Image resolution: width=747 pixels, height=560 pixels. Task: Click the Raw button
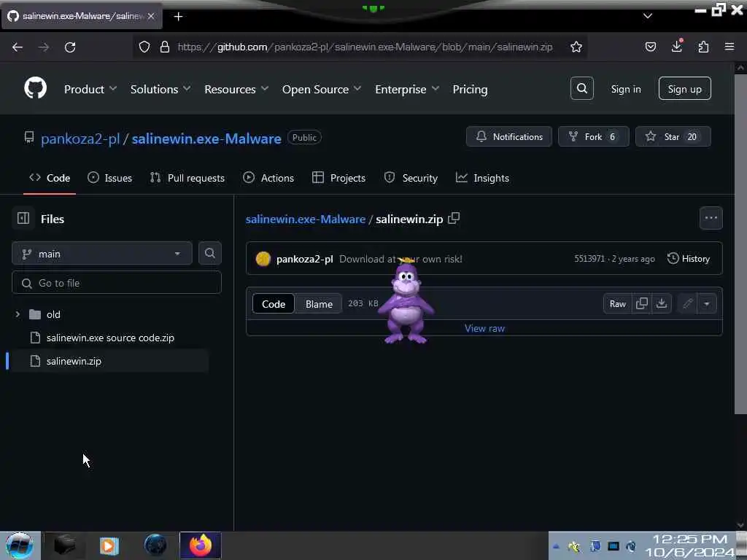[x=617, y=303]
